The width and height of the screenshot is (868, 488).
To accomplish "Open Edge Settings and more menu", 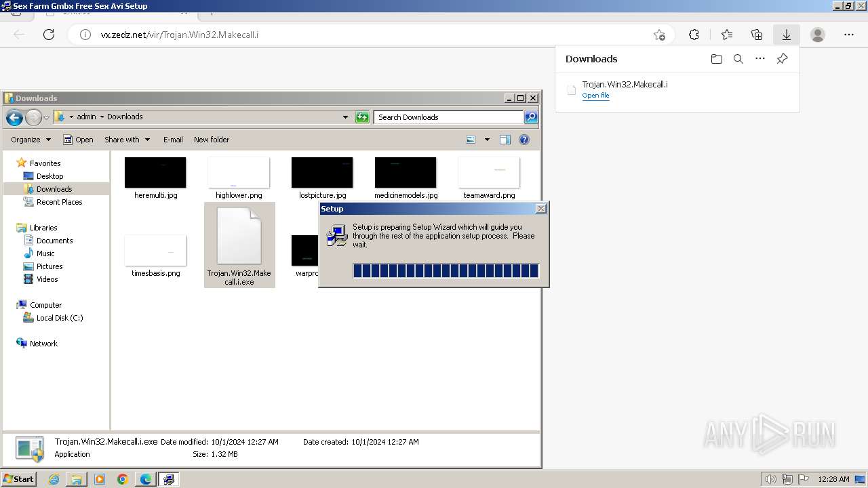I will 849,35.
